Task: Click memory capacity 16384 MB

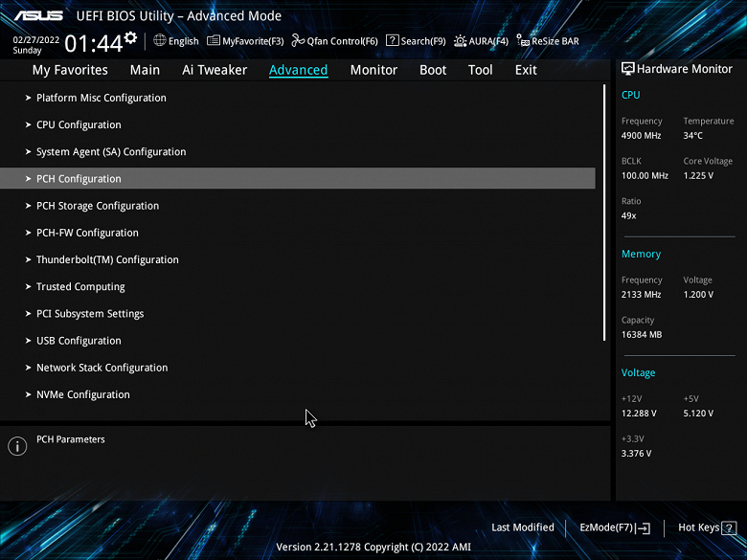Action: click(x=642, y=335)
